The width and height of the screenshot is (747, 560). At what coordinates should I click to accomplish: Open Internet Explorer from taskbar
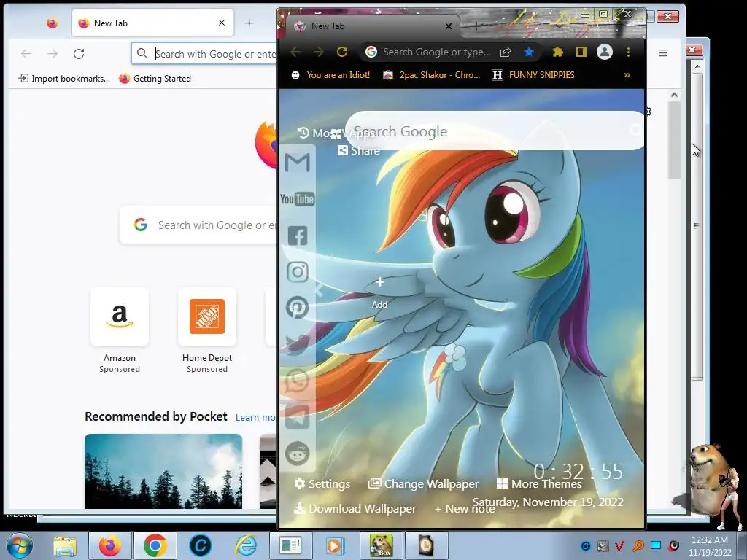pyautogui.click(x=247, y=545)
